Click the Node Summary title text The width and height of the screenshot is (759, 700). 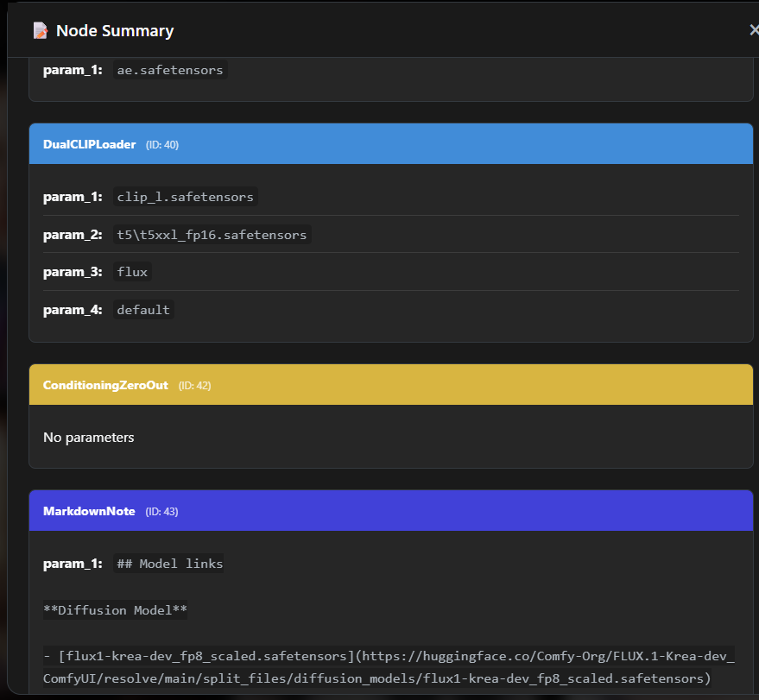(x=114, y=29)
